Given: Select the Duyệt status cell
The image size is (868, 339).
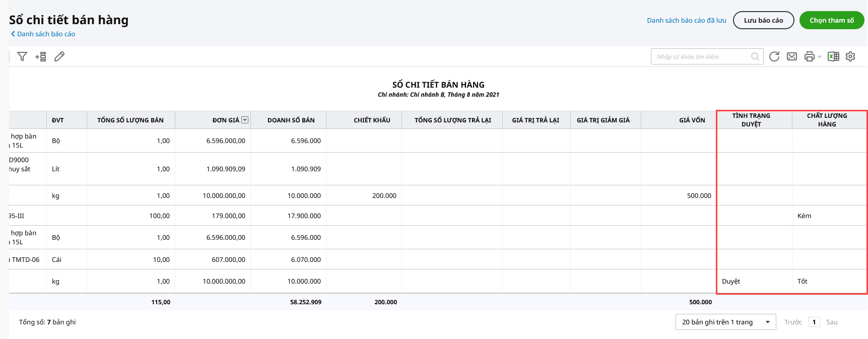Looking at the screenshot, I should 731,281.
